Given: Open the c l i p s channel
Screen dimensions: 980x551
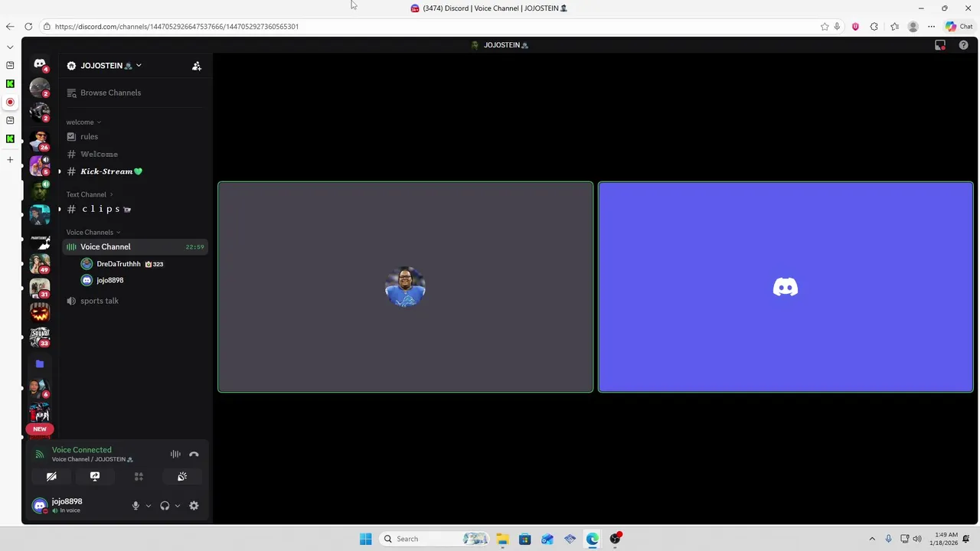Looking at the screenshot, I should 106,209.
